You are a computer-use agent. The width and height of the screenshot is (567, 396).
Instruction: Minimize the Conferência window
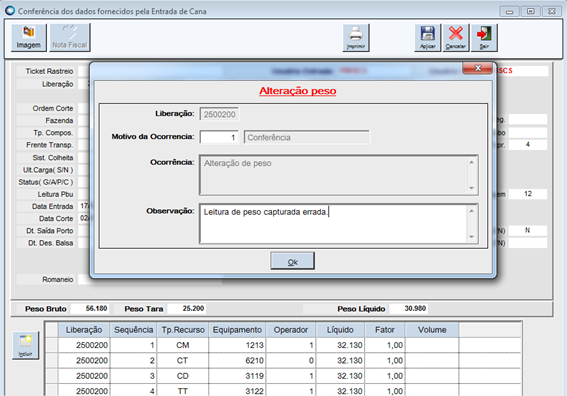[510, 11]
